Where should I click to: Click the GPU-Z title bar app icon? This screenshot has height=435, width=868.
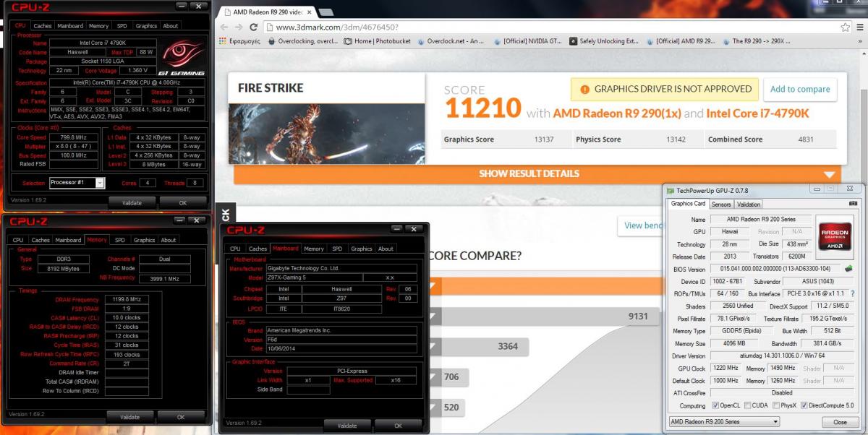click(x=671, y=190)
